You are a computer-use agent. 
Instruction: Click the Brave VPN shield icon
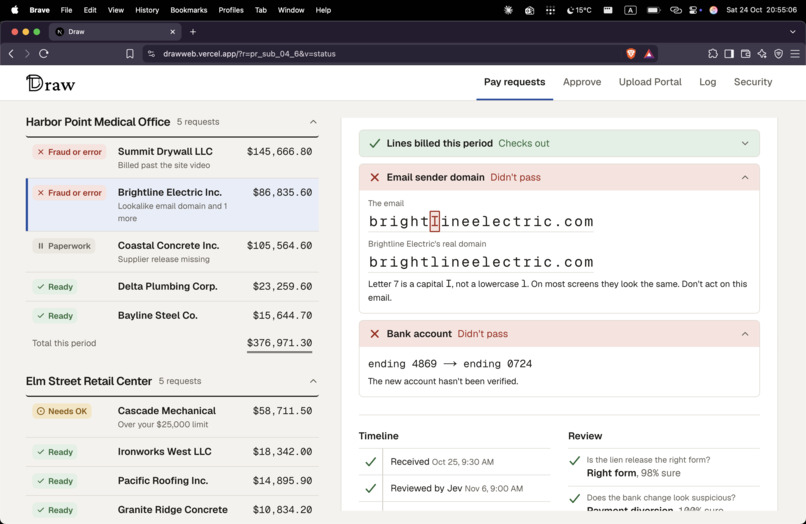(x=778, y=53)
